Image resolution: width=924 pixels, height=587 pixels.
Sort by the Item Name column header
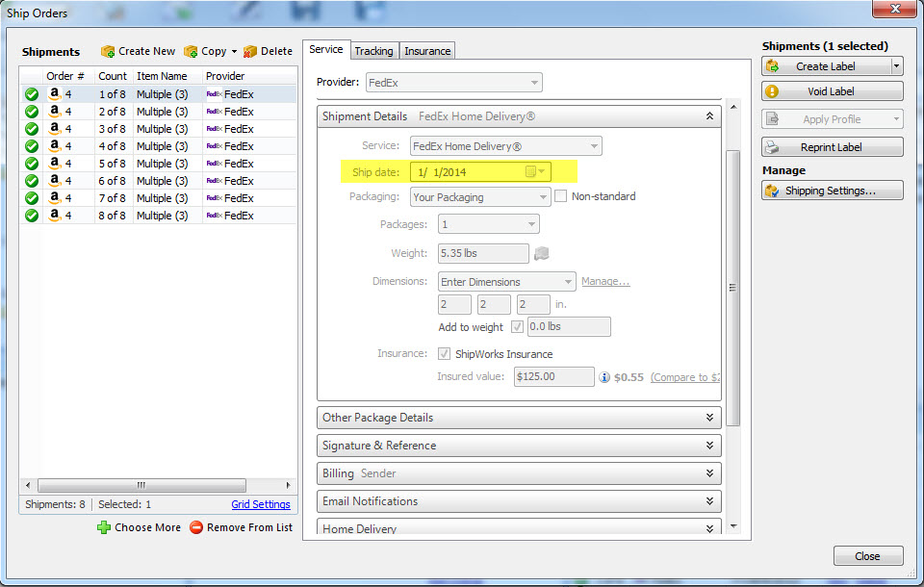(x=167, y=76)
